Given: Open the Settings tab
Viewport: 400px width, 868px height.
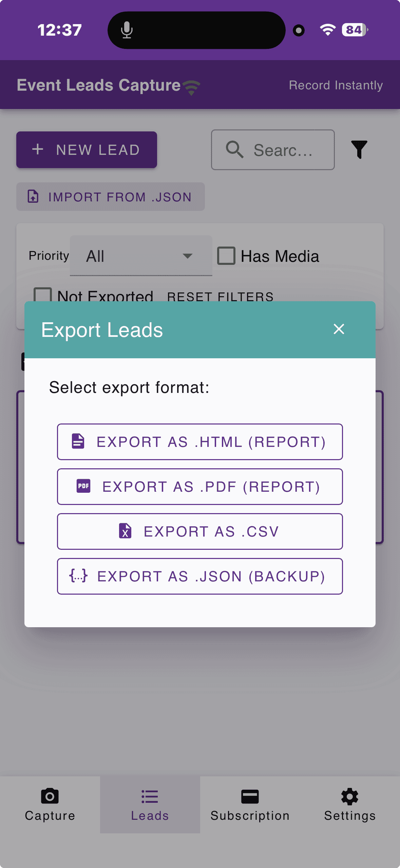Looking at the screenshot, I should coord(350,804).
